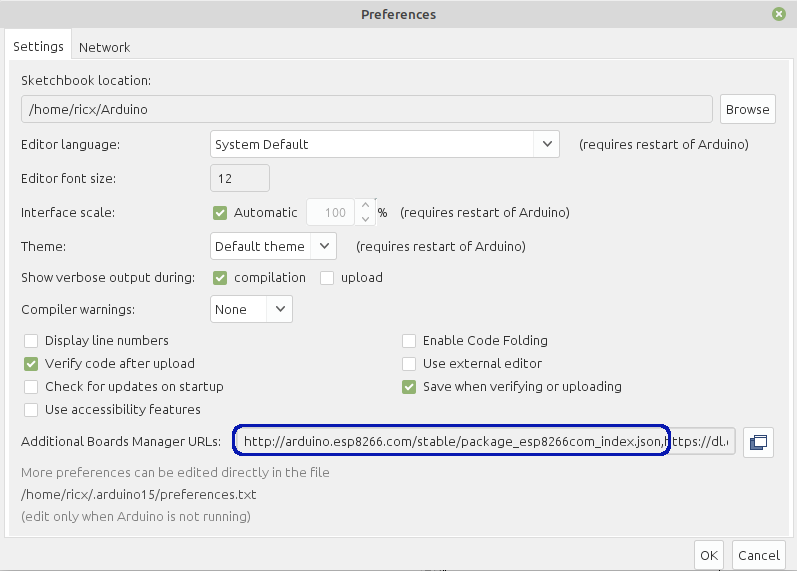Click the Additional Boards Manager URLs field
This screenshot has height=571, width=797.
[x=484, y=441]
